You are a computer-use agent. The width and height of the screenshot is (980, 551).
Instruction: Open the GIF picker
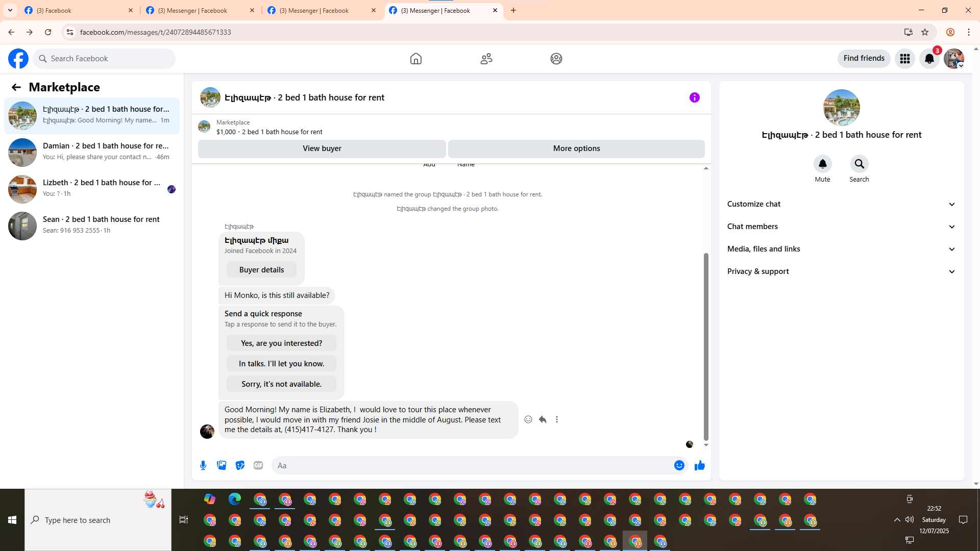point(258,465)
